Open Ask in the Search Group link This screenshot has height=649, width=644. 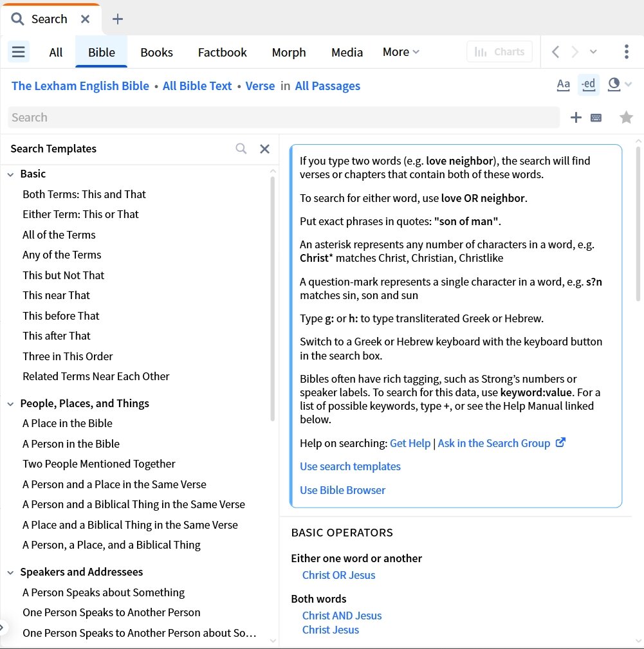[493, 443]
